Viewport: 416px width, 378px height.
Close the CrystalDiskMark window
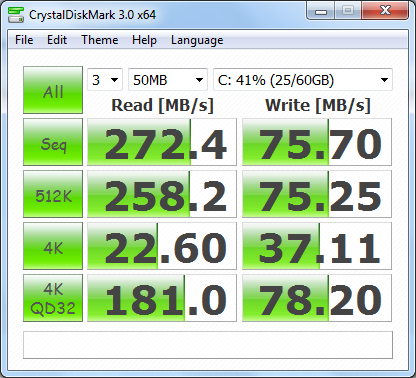pyautogui.click(x=385, y=11)
